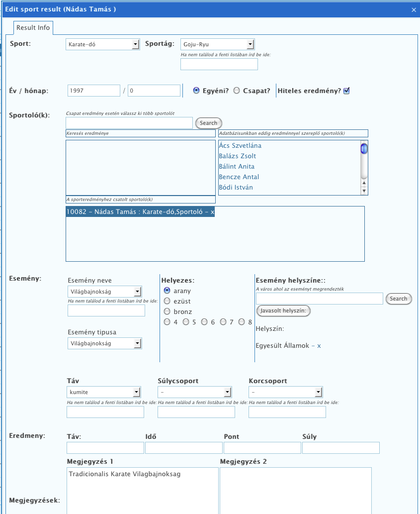Choose ezüst placement
This screenshot has width=420, height=514.
[x=167, y=301]
